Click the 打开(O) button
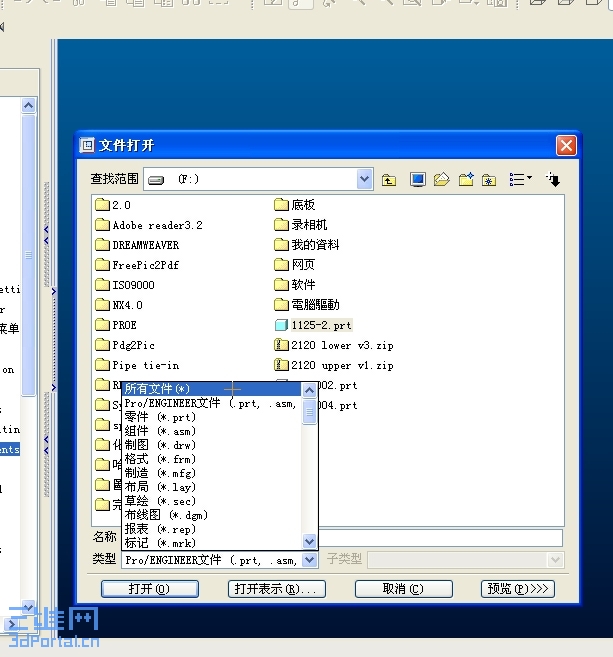This screenshot has width=613, height=657. [150, 589]
